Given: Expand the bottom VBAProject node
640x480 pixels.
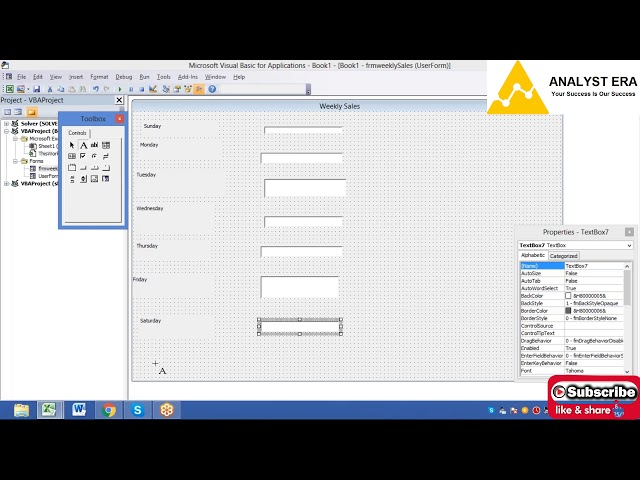Looking at the screenshot, I should coord(6,184).
